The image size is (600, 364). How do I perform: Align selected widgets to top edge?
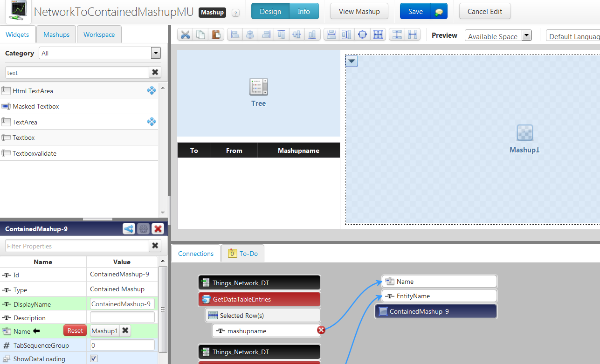point(281,34)
